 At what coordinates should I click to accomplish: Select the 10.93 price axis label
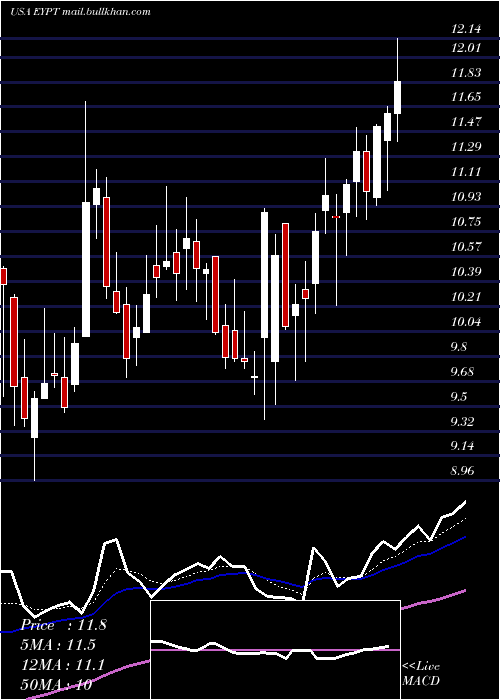coord(466,196)
